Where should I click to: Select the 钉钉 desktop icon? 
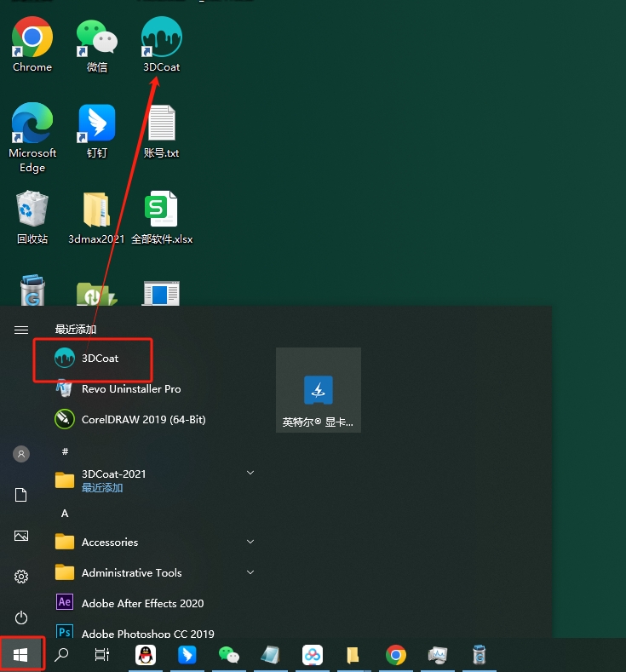[97, 130]
